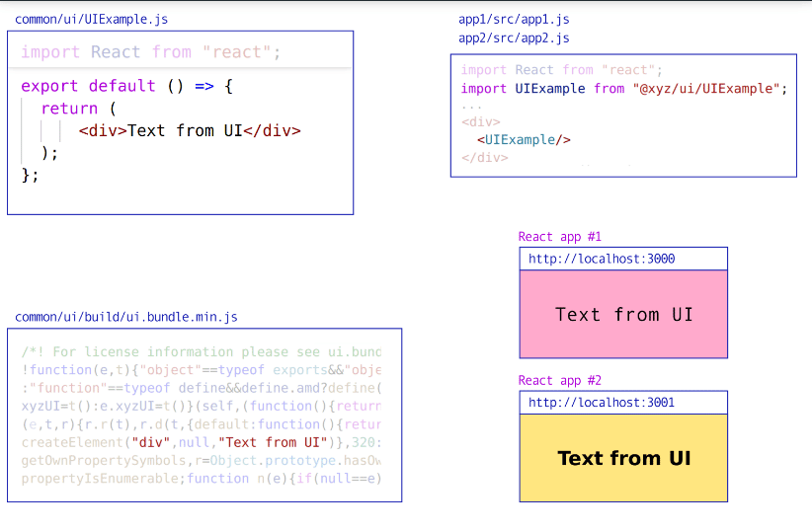Click the import UIExample from "@xyz/ui/UIExample" line
The width and height of the screenshot is (812, 531).
624,89
